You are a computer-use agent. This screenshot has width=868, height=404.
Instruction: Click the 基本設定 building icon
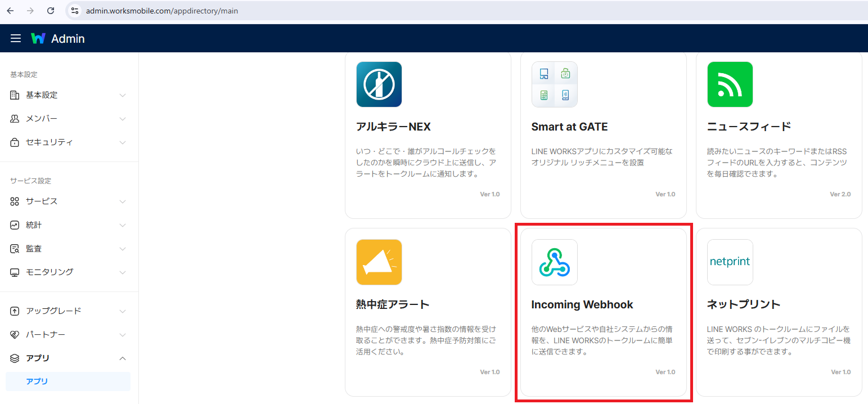click(x=15, y=95)
